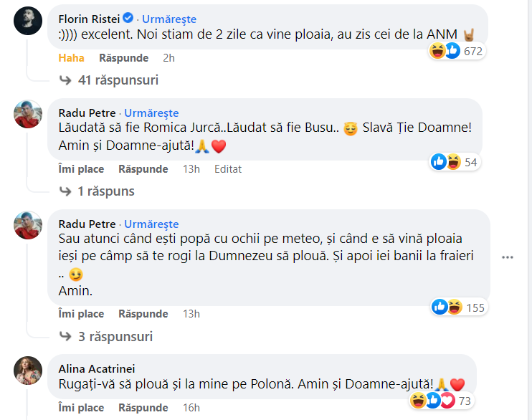The width and height of the screenshot is (532, 420).
Task: Open the reply arrow icon beside 41 răspunsuri
Action: pos(65,80)
